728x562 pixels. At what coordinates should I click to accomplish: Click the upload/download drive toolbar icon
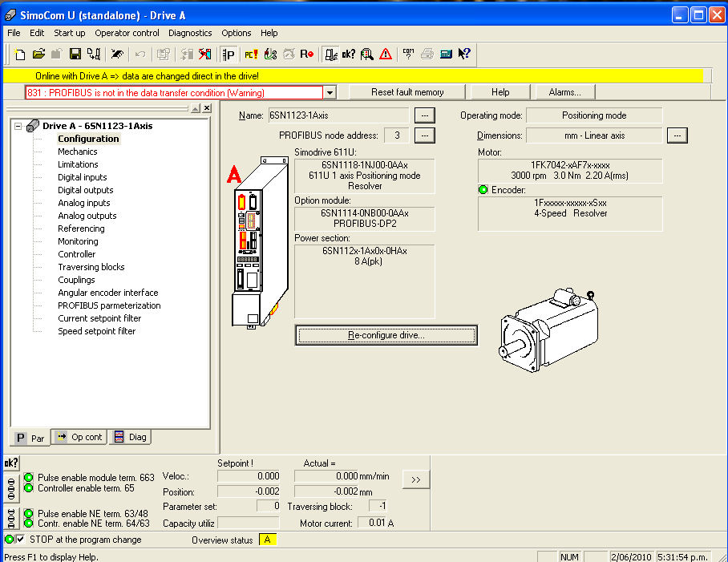[x=94, y=55]
